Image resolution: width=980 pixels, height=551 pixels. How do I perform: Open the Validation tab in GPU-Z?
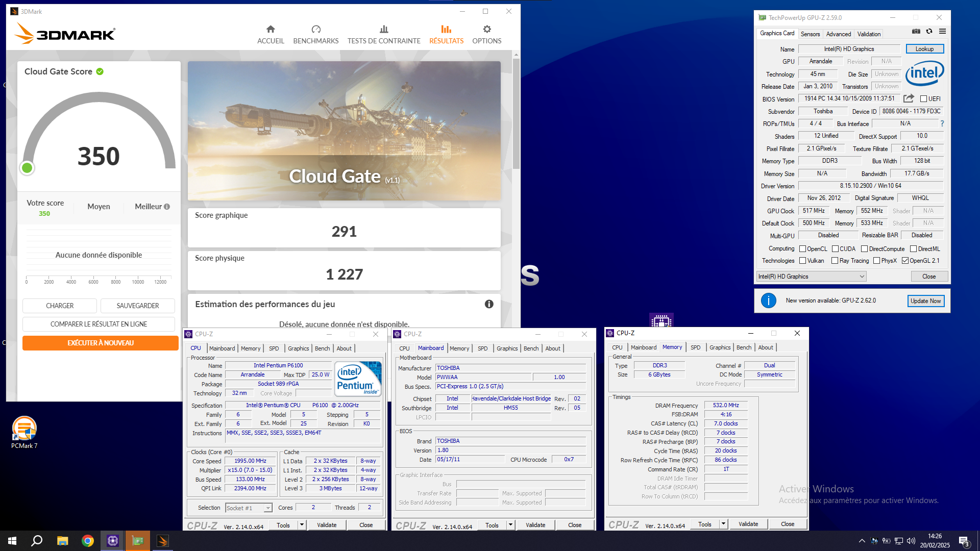tap(869, 34)
